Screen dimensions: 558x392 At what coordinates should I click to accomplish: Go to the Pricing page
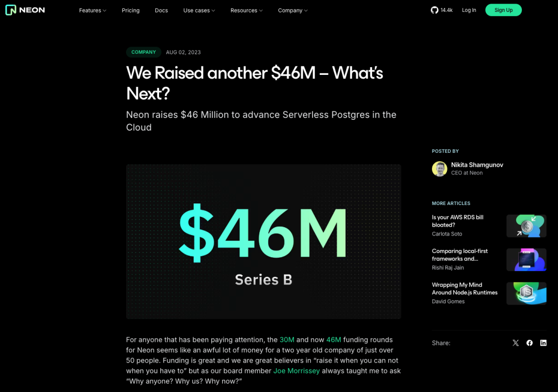[x=131, y=10]
